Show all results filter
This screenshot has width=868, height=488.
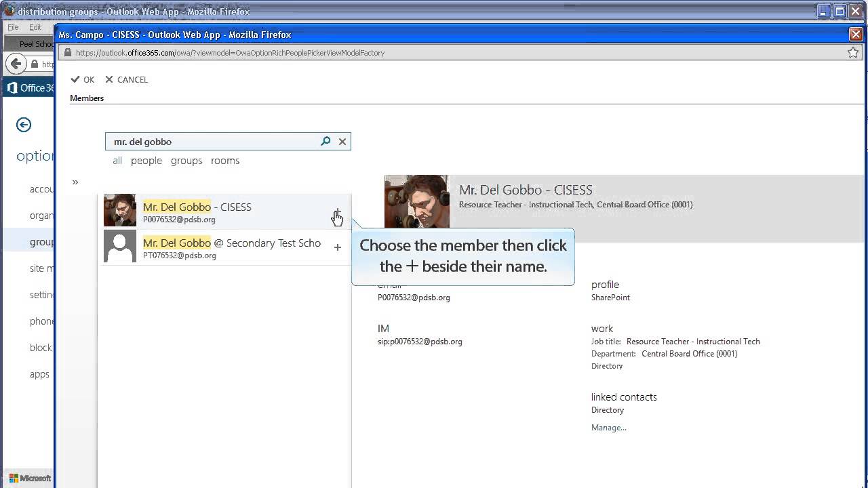click(x=117, y=161)
